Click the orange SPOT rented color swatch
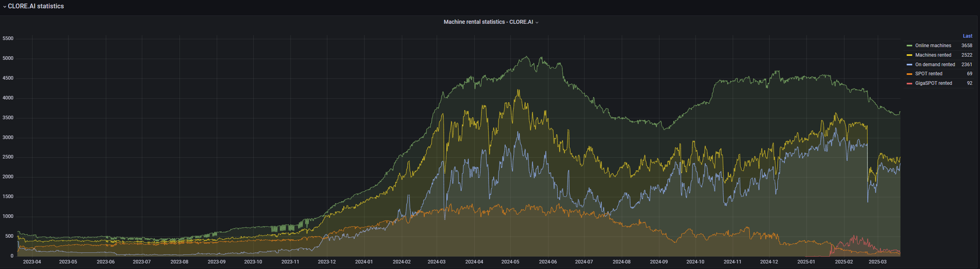This screenshot has width=980, height=269. tap(909, 74)
